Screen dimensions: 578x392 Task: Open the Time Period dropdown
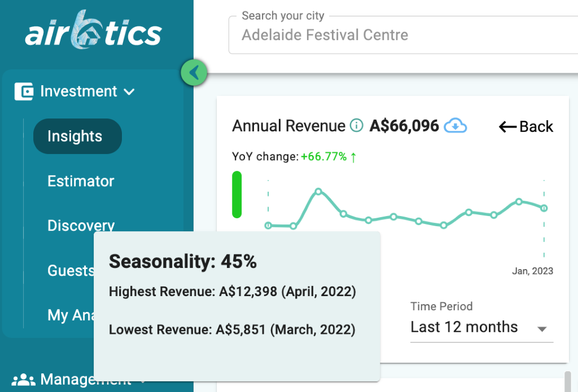click(482, 327)
